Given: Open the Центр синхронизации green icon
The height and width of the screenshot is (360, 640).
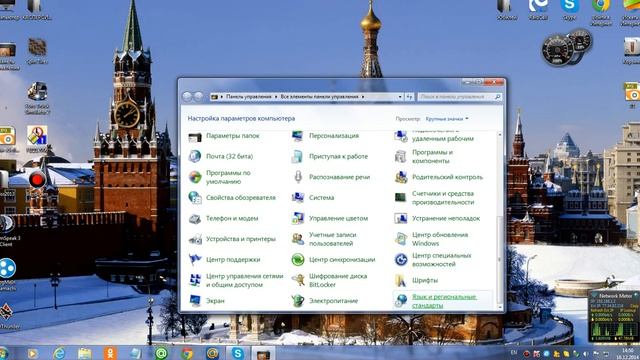Looking at the screenshot, I should pos(298,260).
